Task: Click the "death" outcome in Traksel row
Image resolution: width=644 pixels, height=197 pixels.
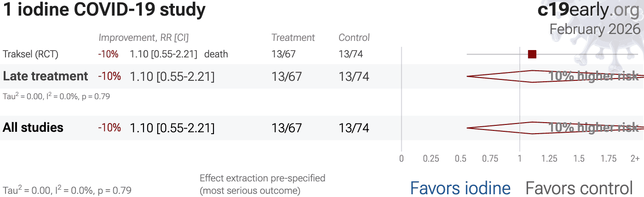Action: [x=216, y=54]
